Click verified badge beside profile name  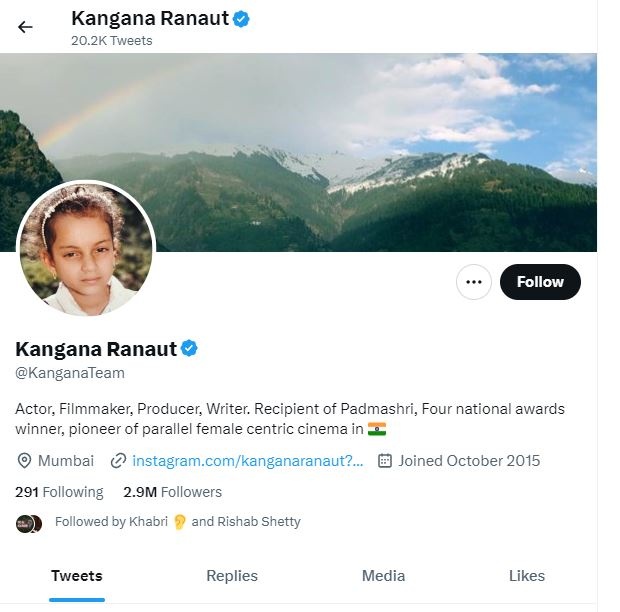(x=189, y=348)
